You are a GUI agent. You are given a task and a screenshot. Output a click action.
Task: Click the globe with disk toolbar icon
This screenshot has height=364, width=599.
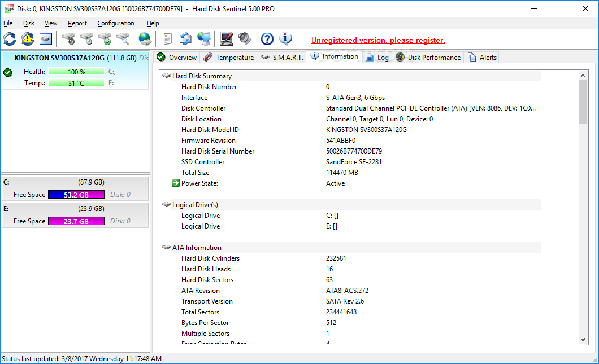coord(145,39)
